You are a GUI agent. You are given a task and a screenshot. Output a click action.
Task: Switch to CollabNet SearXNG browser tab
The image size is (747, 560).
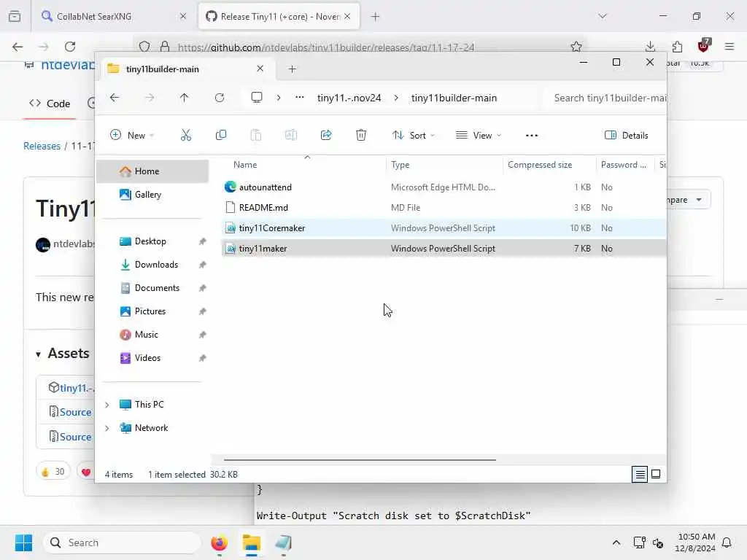pos(113,17)
